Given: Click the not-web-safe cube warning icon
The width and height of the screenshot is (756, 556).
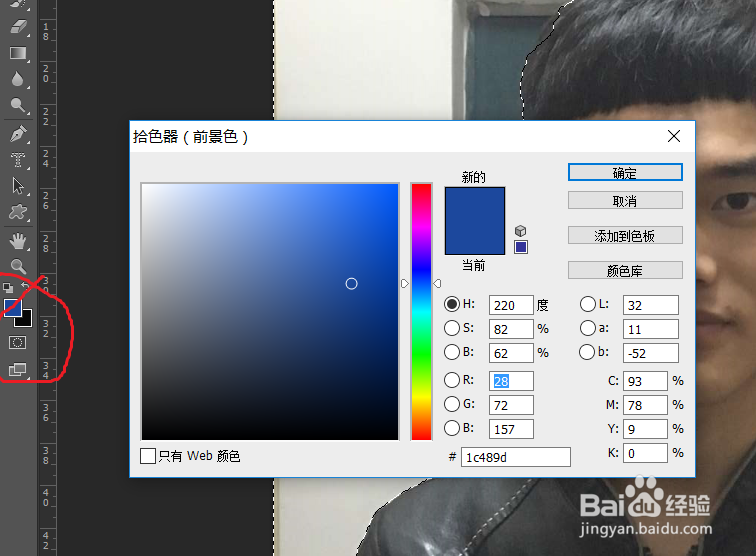Looking at the screenshot, I should coord(520,231).
